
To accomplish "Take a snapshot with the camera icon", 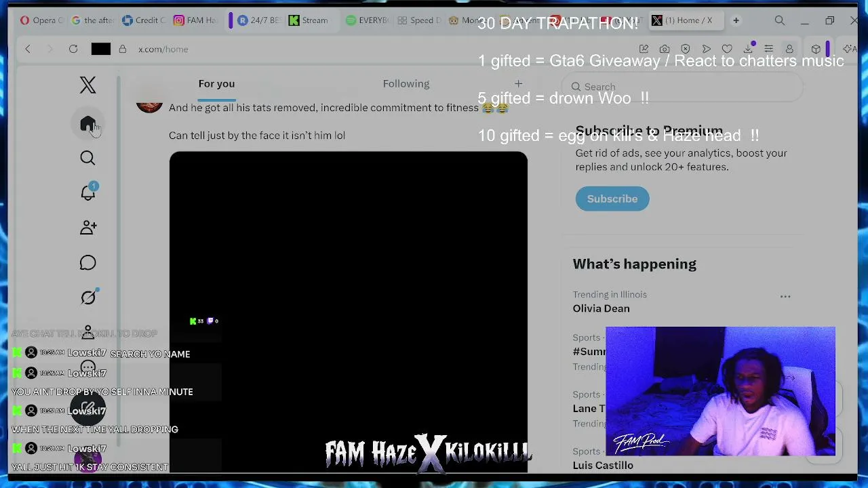I will click(665, 49).
